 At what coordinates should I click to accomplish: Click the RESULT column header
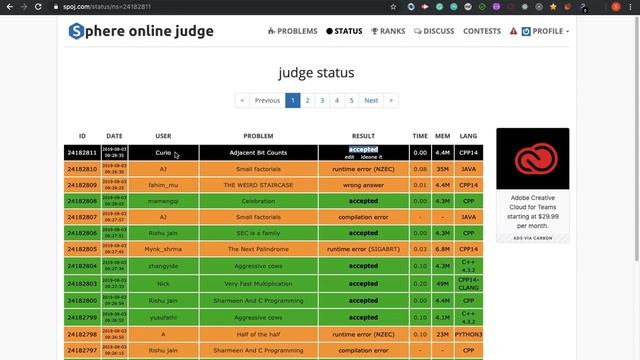[x=363, y=136]
